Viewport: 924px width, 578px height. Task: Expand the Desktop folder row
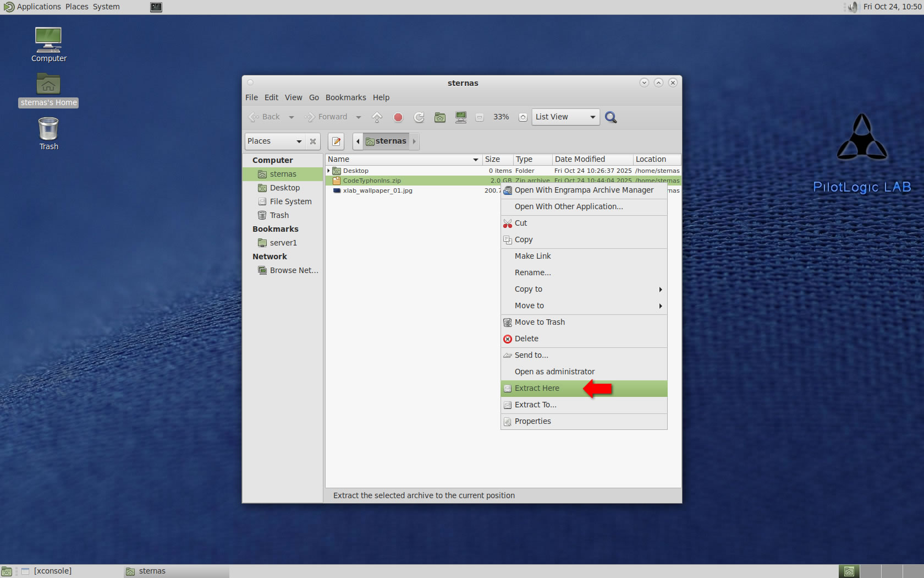[329, 171]
